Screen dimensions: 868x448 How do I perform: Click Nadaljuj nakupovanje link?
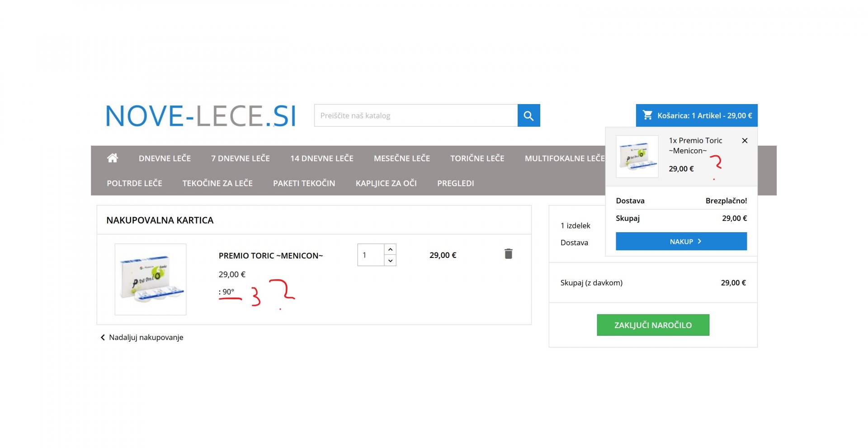point(142,338)
